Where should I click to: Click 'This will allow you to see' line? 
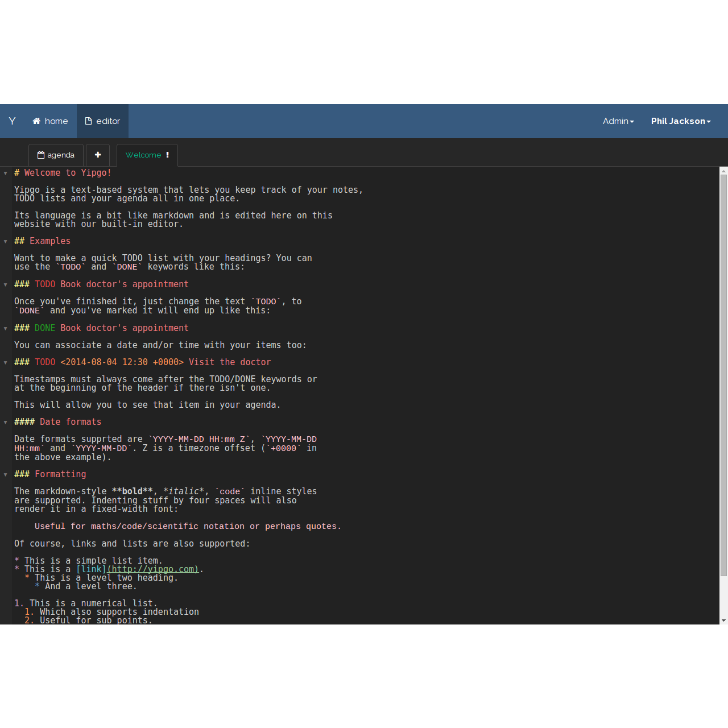pyautogui.click(x=147, y=405)
